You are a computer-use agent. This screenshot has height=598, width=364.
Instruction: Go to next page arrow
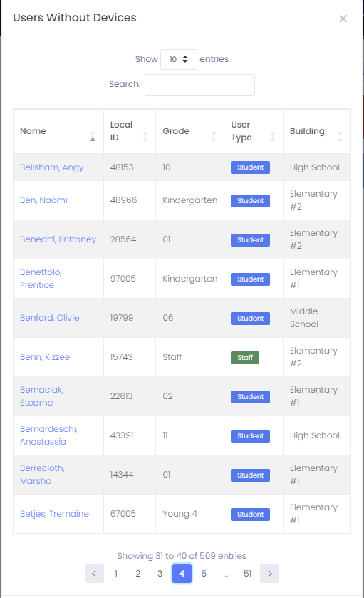(269, 573)
